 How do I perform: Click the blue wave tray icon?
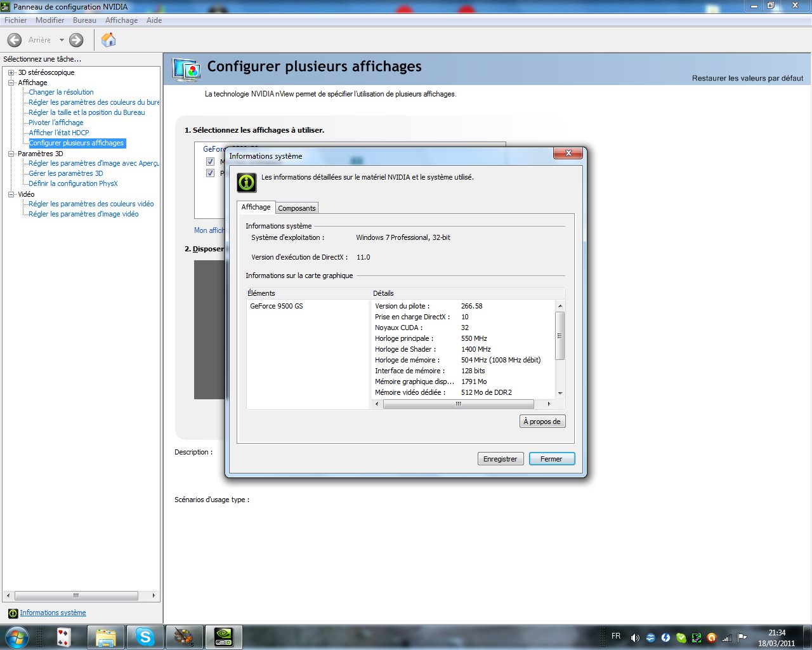pos(650,637)
